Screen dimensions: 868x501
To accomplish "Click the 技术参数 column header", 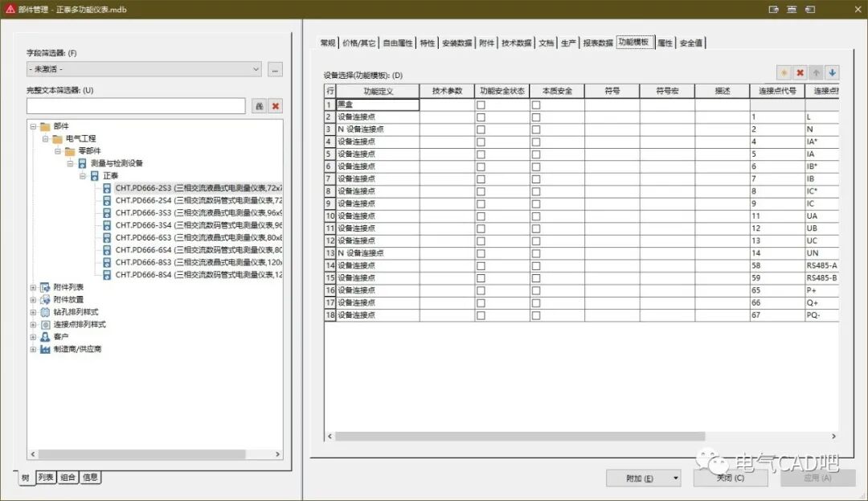I will coord(447,91).
